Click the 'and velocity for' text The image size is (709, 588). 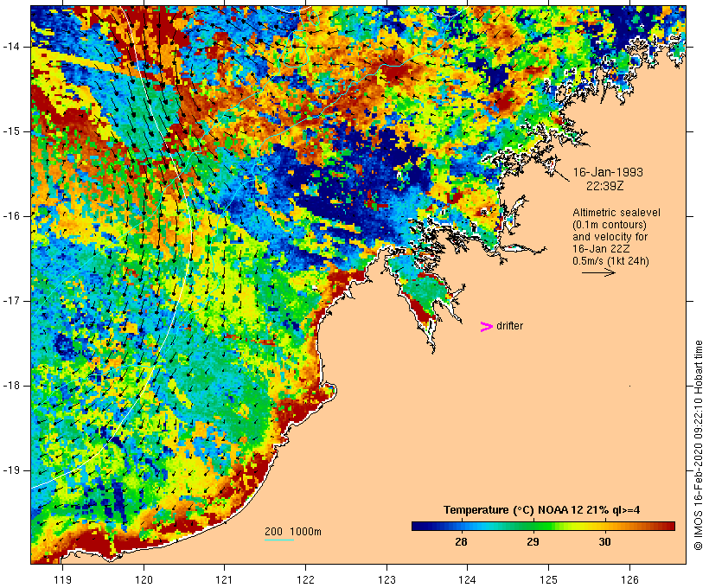click(610, 237)
